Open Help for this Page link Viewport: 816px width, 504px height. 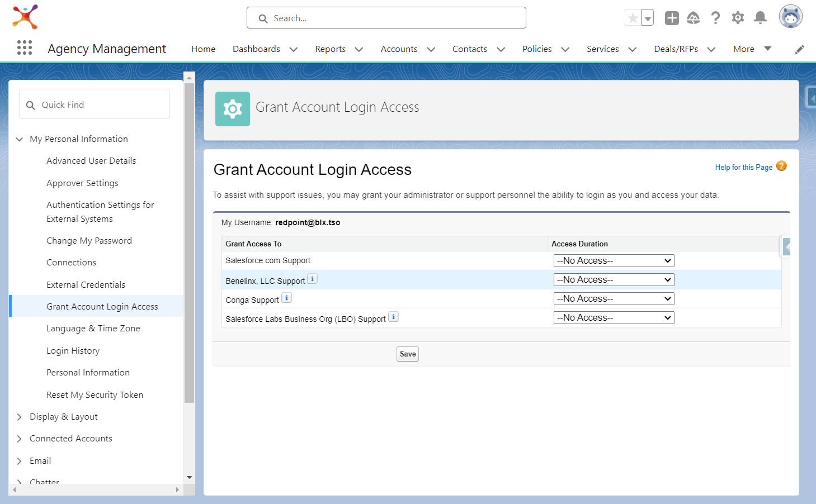coord(743,167)
